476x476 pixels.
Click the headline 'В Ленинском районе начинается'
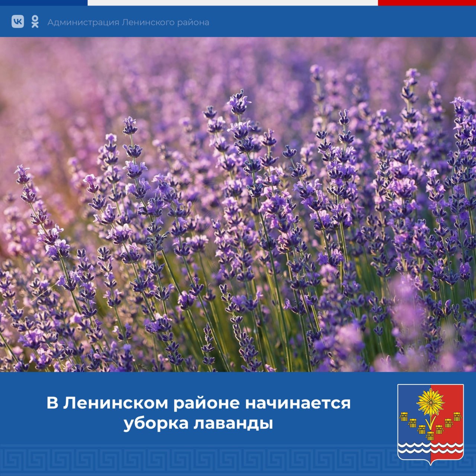(x=199, y=403)
